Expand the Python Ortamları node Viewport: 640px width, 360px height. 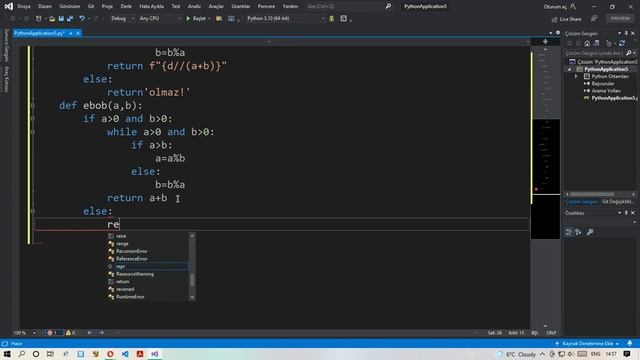point(576,76)
